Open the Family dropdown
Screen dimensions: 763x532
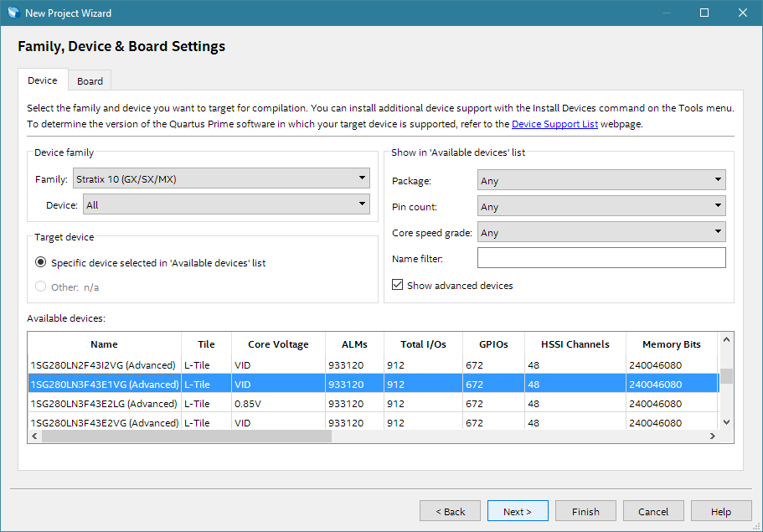(x=221, y=178)
